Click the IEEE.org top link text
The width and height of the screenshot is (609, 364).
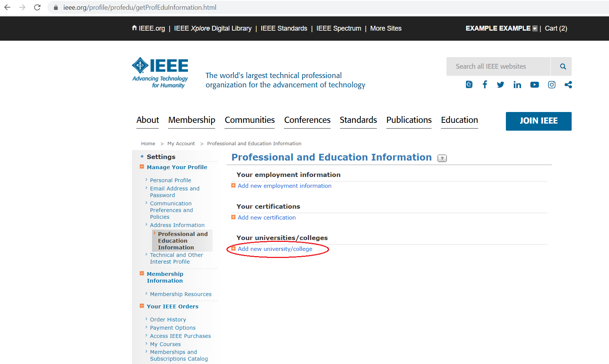tap(152, 28)
